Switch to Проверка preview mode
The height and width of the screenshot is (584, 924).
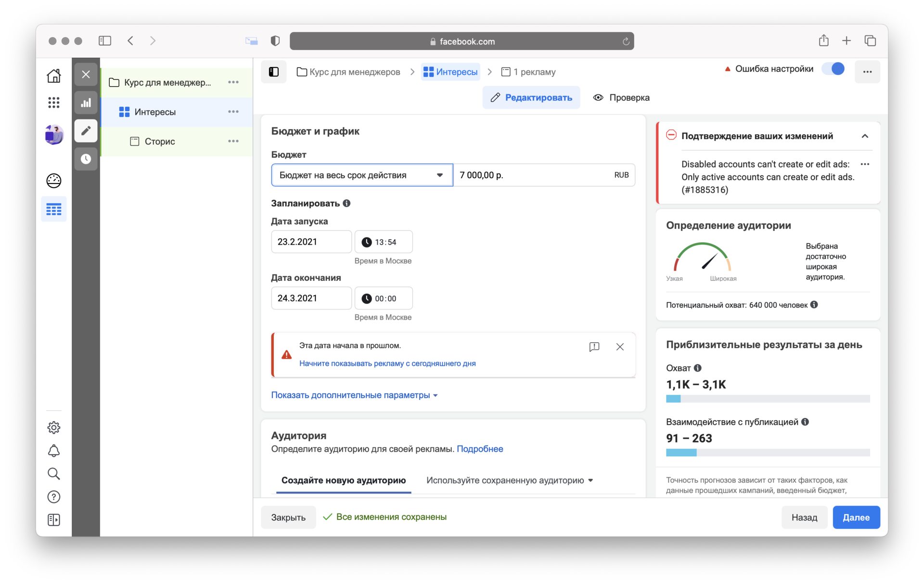tap(621, 98)
